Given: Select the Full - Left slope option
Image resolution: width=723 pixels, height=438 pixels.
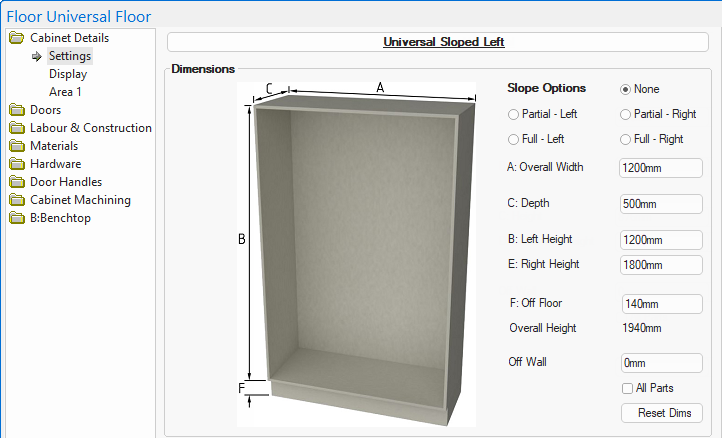Looking at the screenshot, I should pyautogui.click(x=513, y=139).
